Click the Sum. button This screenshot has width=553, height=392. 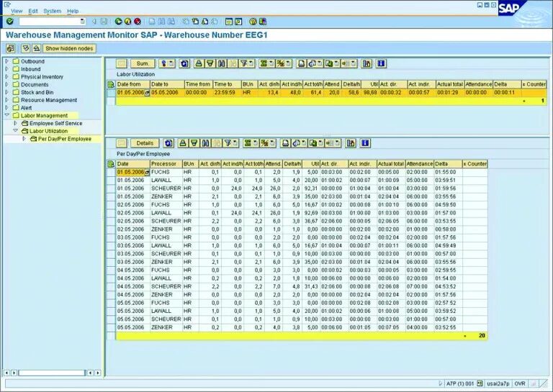[143, 63]
